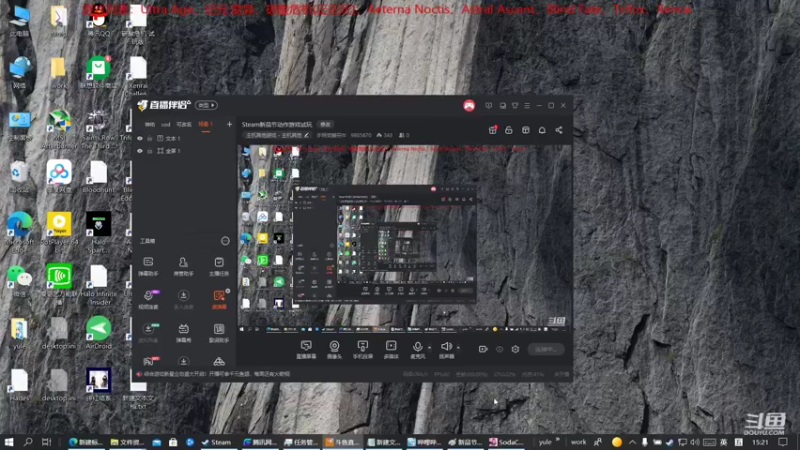Switch mode with pill next to logo
Viewport: 800px width, 450px height.
coord(206,106)
